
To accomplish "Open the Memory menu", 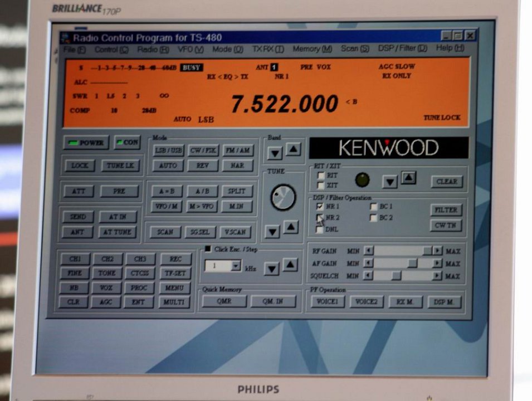I will pos(313,49).
